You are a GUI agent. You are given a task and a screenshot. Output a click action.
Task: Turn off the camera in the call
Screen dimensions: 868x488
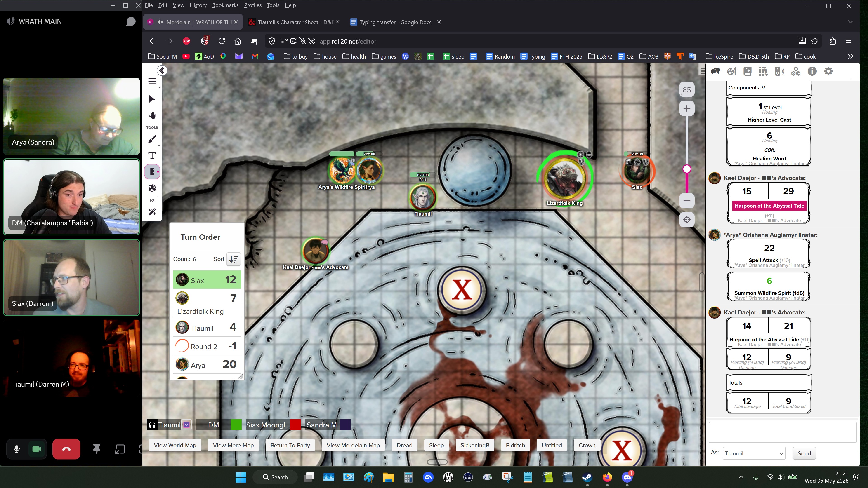[36, 449]
